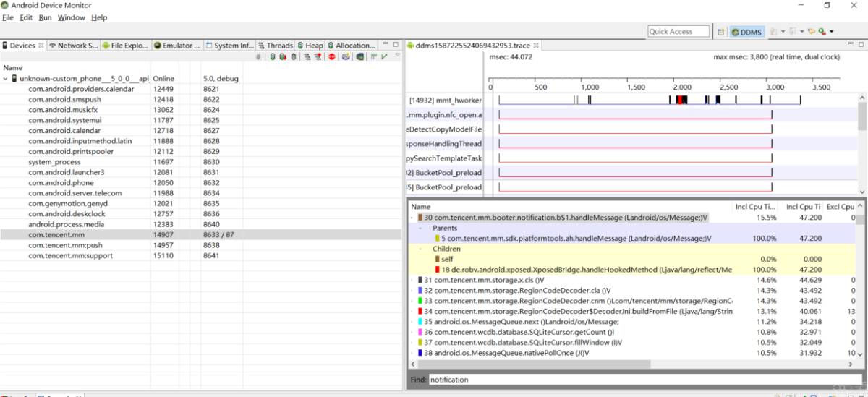Image resolution: width=868 pixels, height=397 pixels.
Task: Switch to the Allocation Tracker tab
Action: pos(352,45)
